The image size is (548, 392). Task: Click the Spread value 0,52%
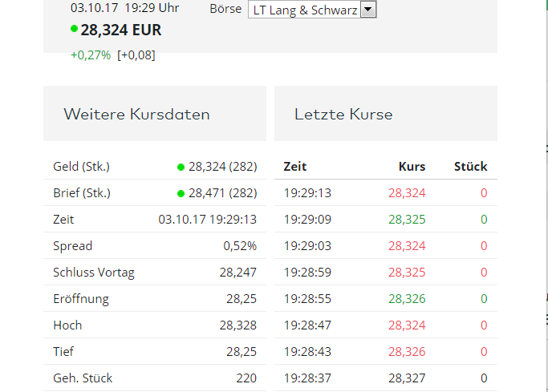coord(240,246)
